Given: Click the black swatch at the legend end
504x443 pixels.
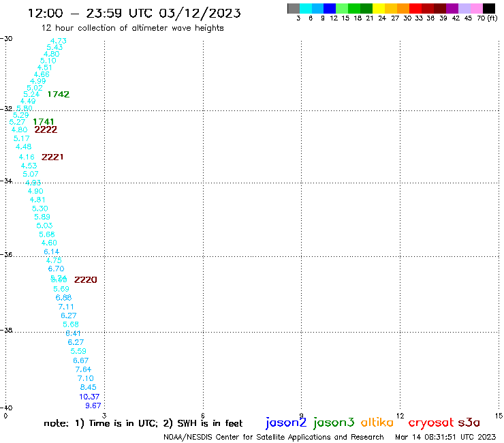Looking at the screenshot, I should click(x=489, y=8).
